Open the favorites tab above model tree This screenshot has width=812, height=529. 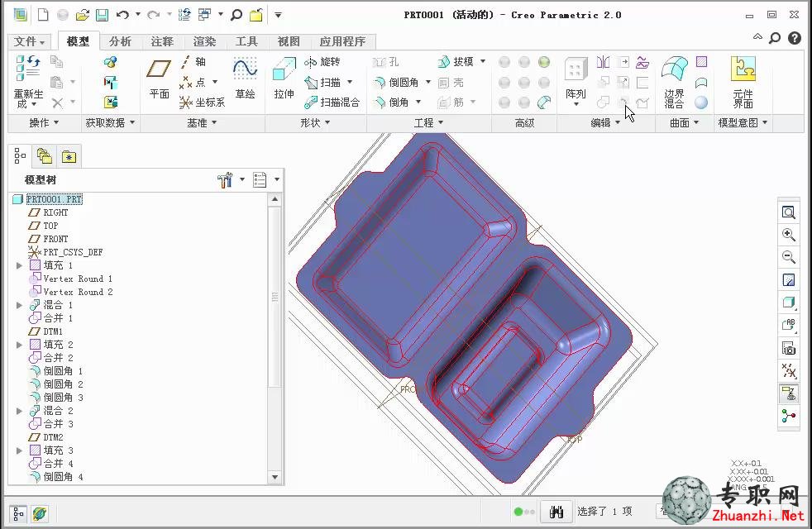pyautogui.click(x=69, y=156)
